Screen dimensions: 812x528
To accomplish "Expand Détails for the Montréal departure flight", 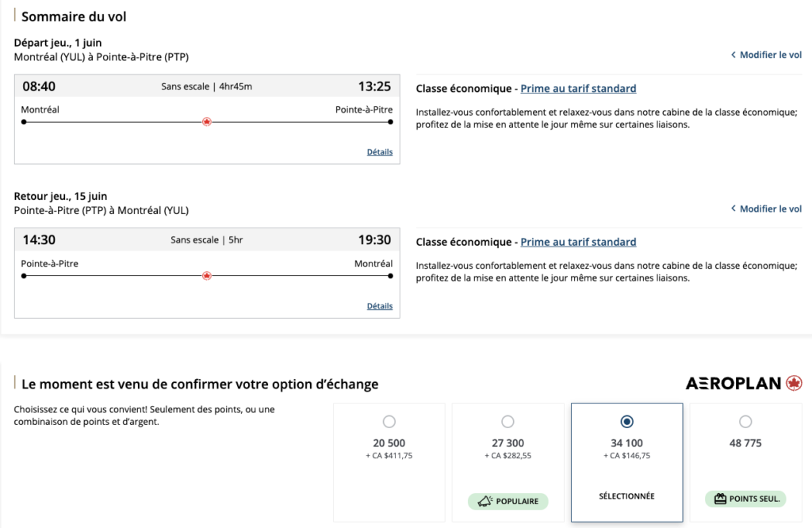I will point(379,152).
